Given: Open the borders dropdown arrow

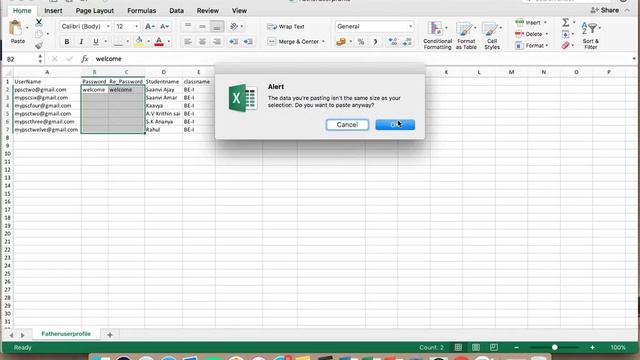Looking at the screenshot, I should pyautogui.click(x=127, y=42).
